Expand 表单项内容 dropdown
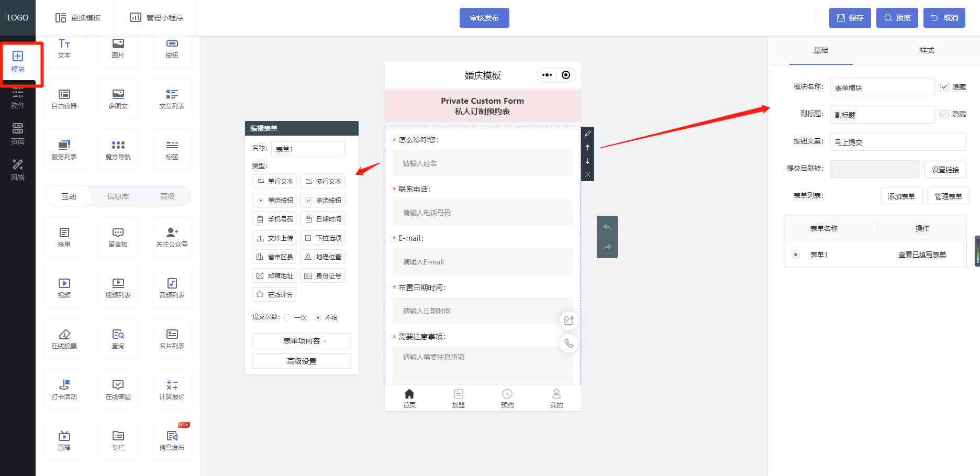 302,341
